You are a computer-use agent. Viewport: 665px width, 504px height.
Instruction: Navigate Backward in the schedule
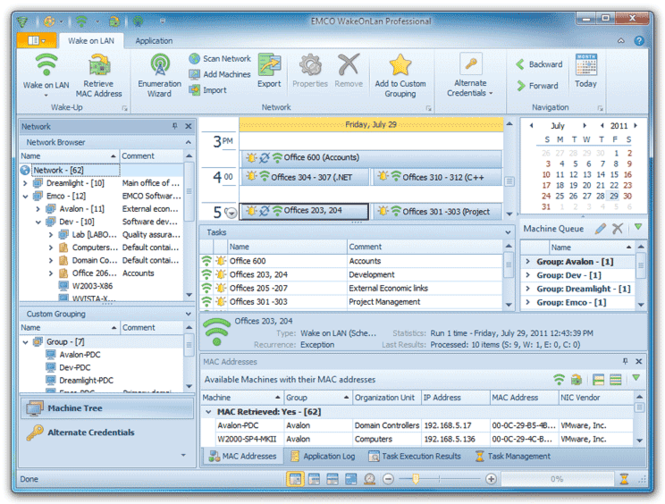(x=539, y=64)
